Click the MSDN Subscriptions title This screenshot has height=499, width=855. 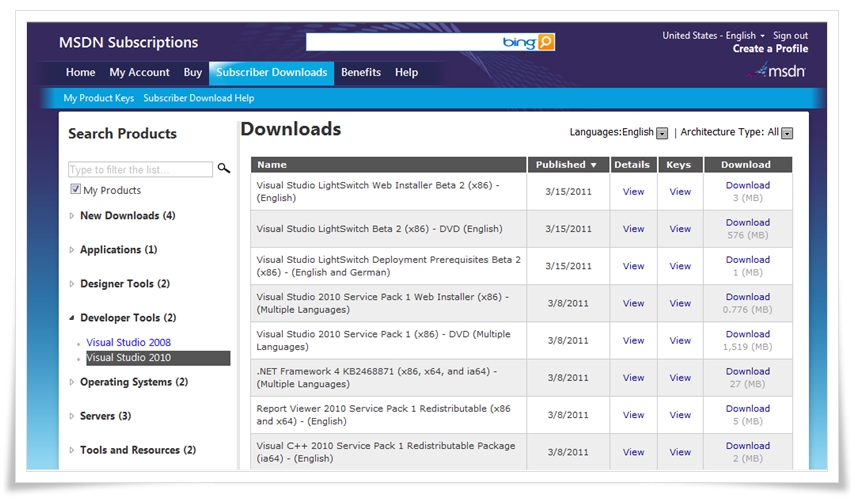coord(129,43)
